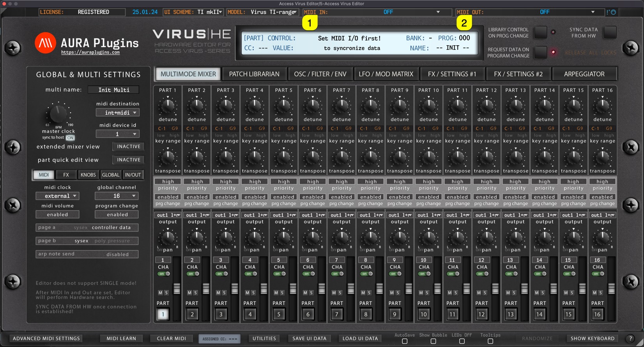Toggle the Part 2 channel on switch

193,274
